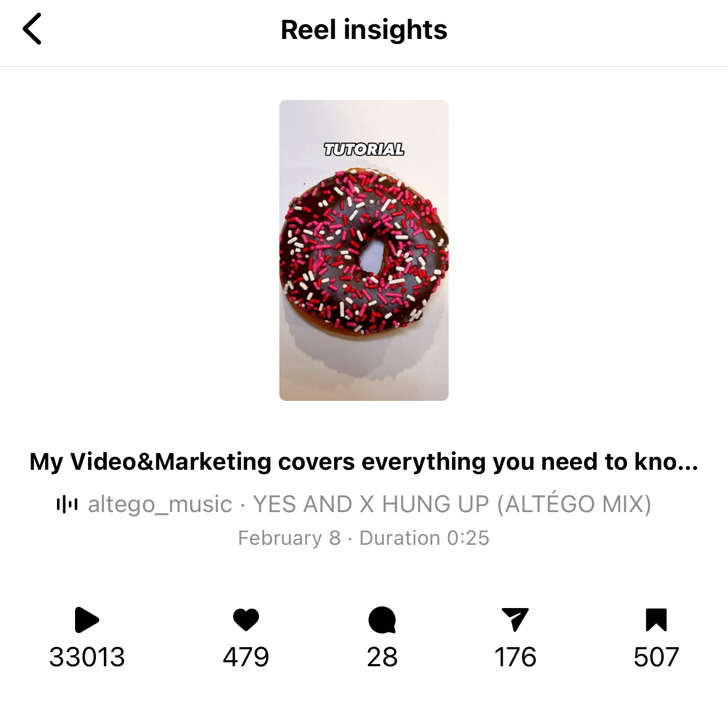
Task: Tap the TUTORIAL label on the thumbnail
Action: pyautogui.click(x=364, y=150)
